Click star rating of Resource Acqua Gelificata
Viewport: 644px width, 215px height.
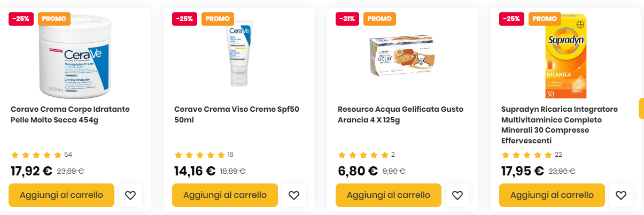(x=363, y=155)
